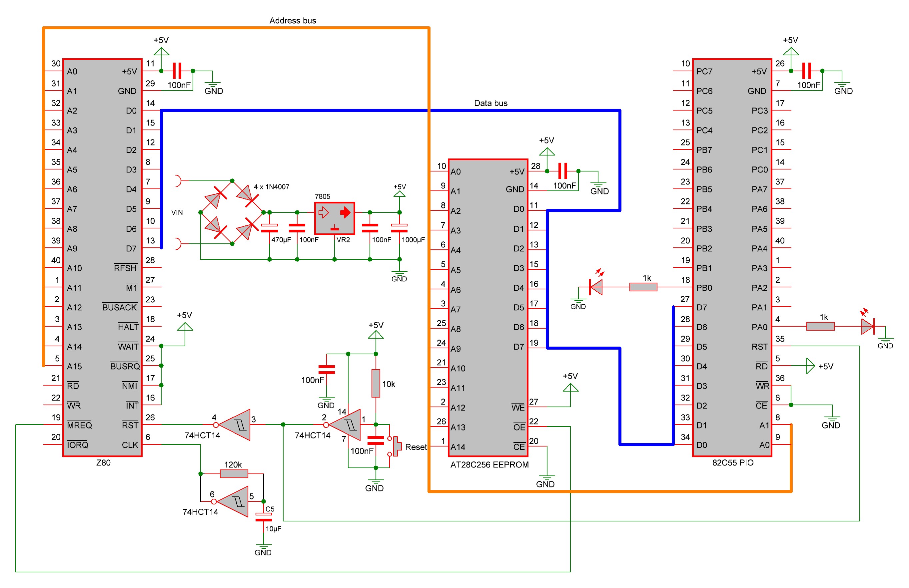Click the "Address bus" label
The height and width of the screenshot is (588, 909).
tap(293, 21)
